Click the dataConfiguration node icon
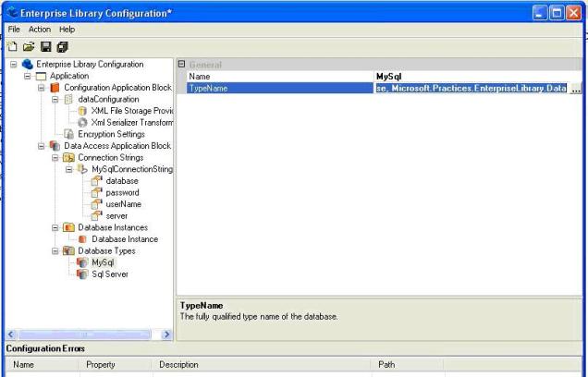 click(68, 99)
